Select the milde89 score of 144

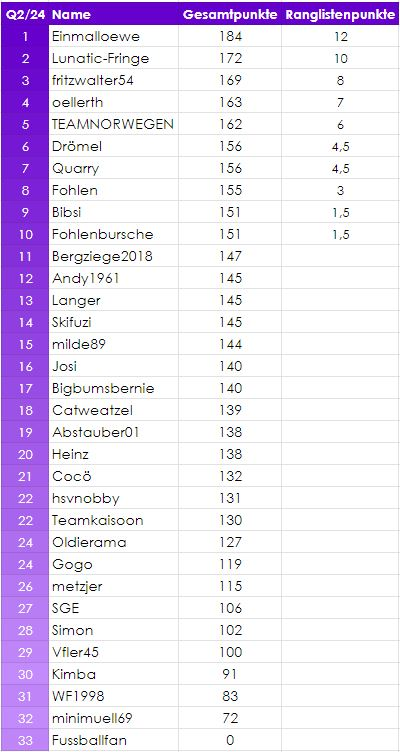(230, 344)
